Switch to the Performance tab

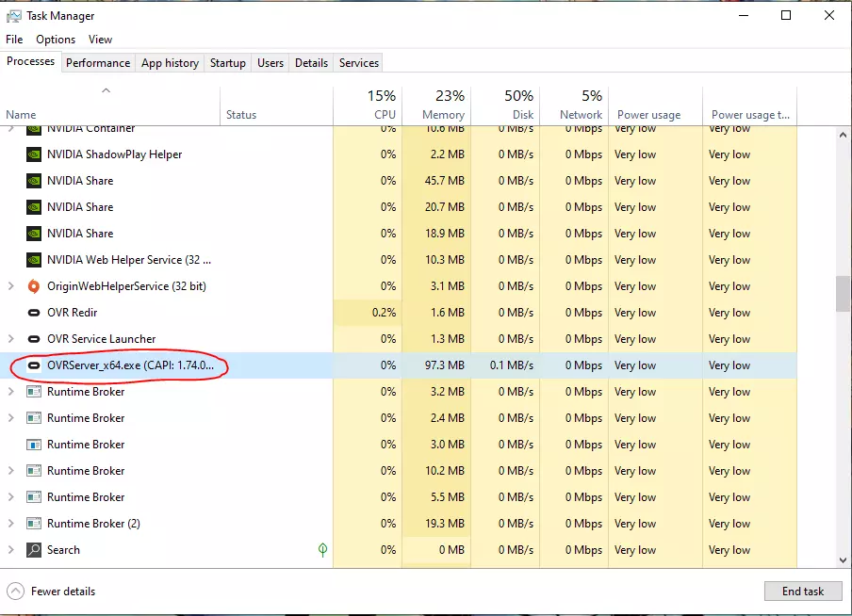point(98,63)
